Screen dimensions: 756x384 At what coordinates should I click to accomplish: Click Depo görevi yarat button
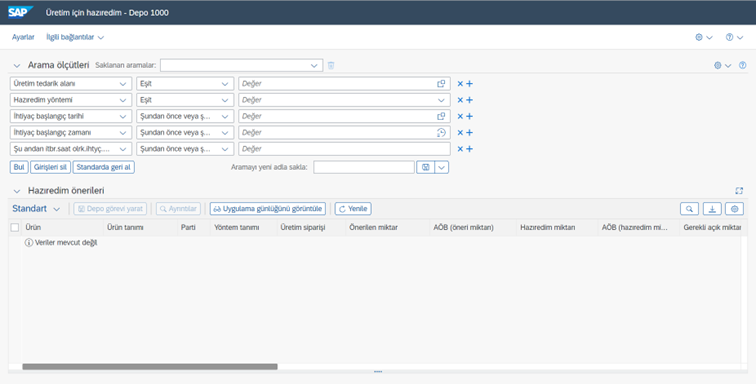[110, 209]
